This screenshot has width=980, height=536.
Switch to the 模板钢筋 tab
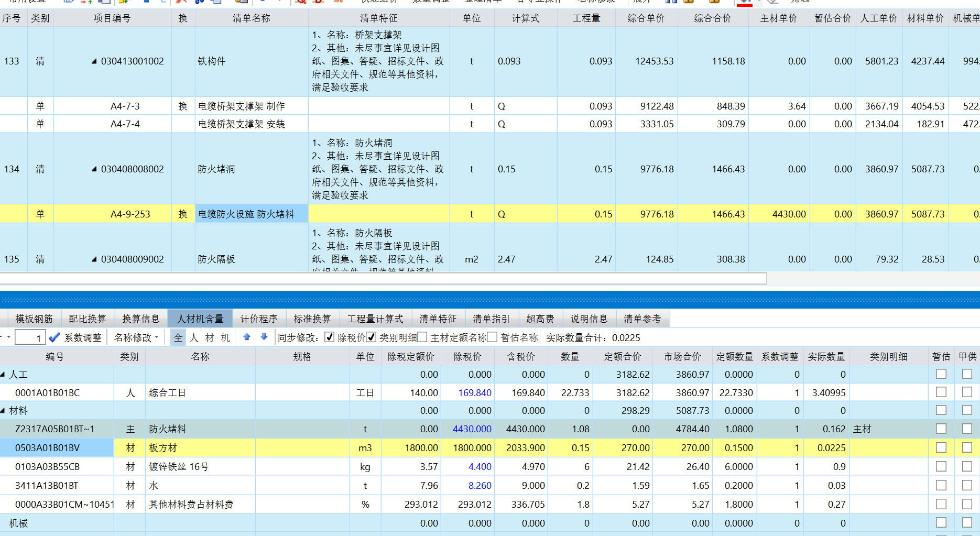[x=34, y=319]
